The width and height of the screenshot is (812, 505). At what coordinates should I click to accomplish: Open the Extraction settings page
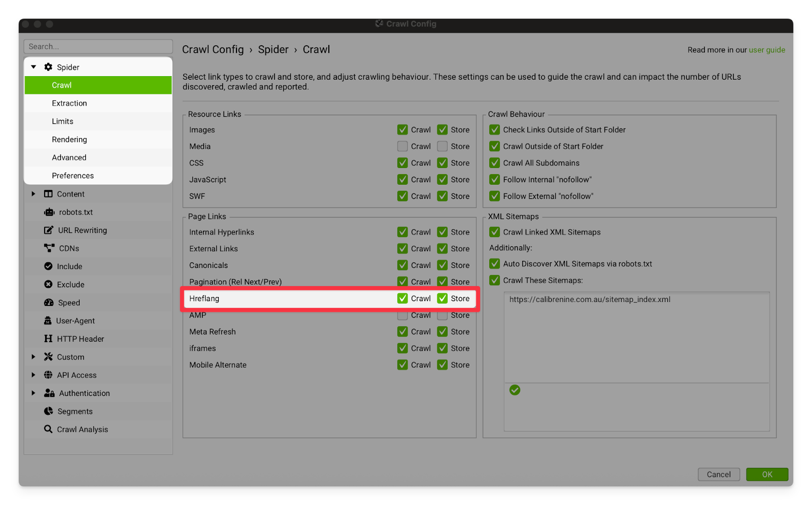coord(70,103)
